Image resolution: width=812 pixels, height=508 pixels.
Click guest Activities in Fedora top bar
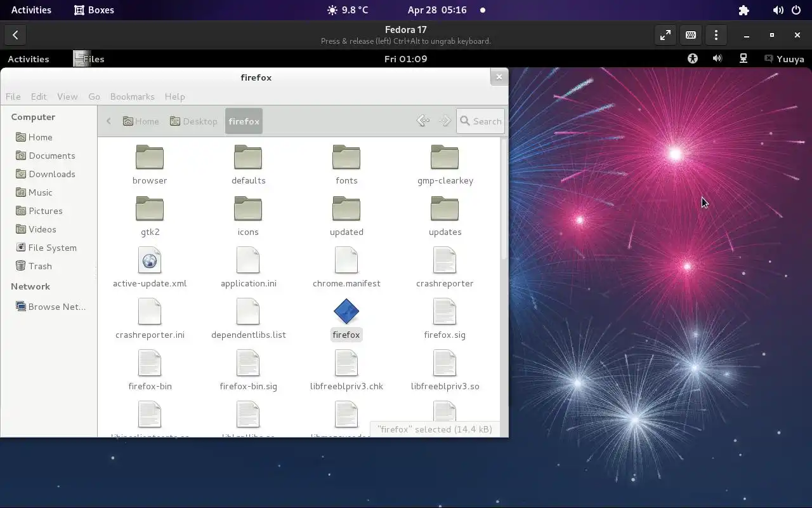click(28, 59)
